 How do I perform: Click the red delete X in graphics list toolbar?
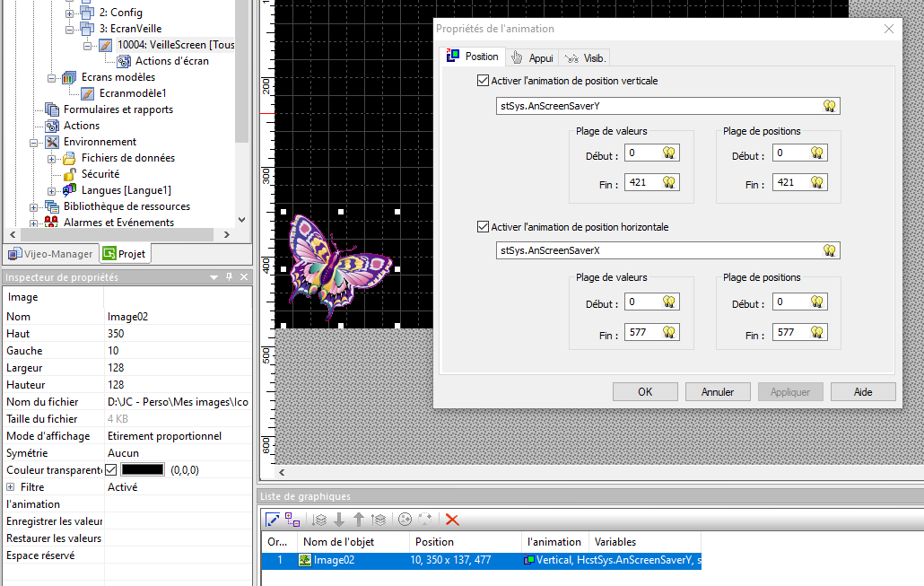coord(452,520)
